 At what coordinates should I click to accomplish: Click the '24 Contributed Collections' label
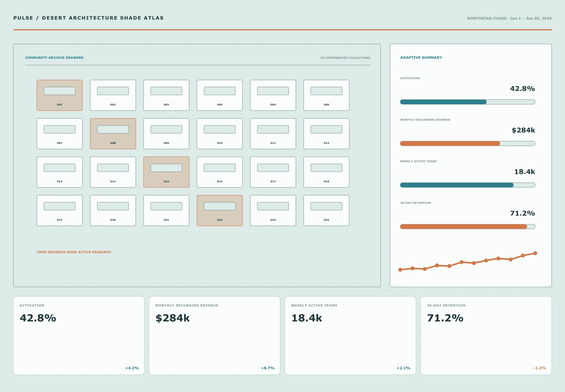click(x=345, y=58)
